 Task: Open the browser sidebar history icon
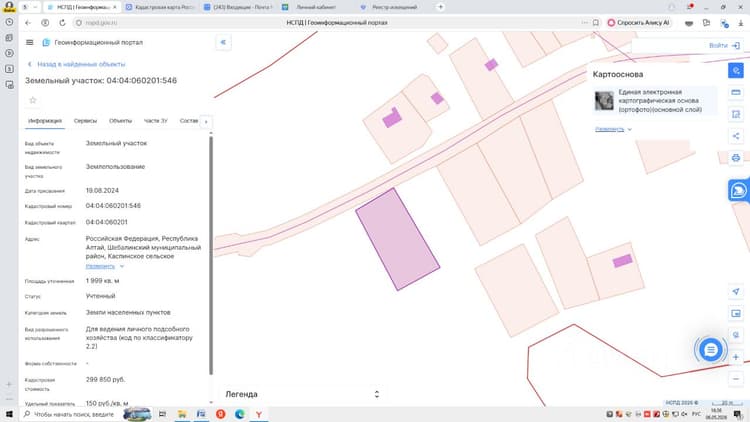click(9, 22)
